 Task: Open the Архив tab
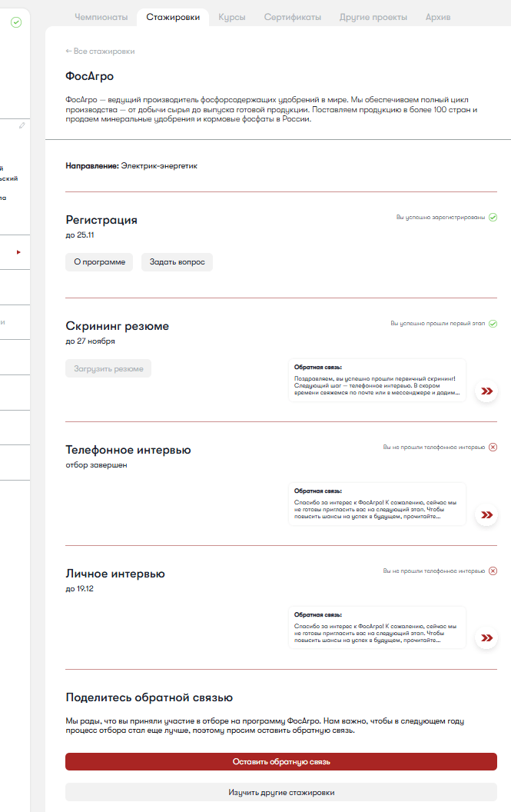[438, 17]
